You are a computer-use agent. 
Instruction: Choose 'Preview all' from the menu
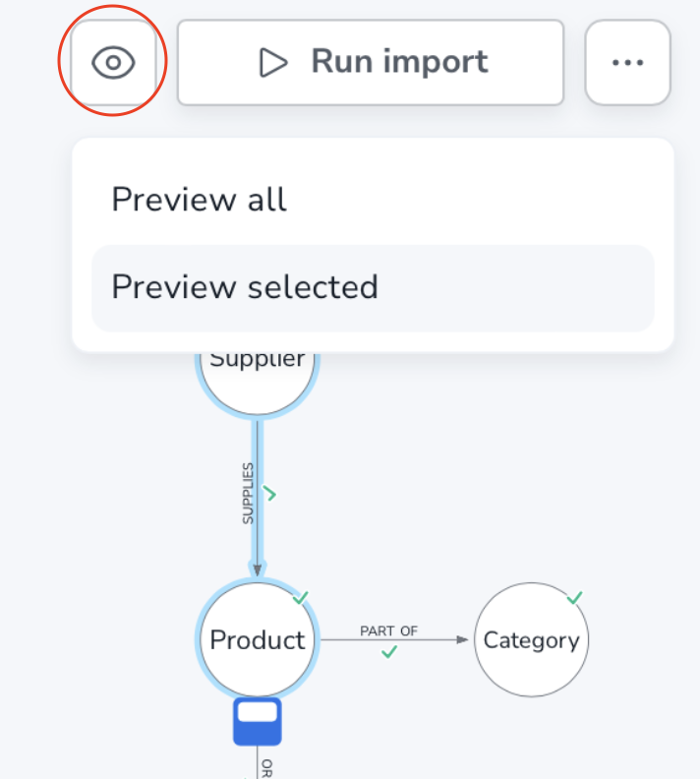tap(199, 200)
